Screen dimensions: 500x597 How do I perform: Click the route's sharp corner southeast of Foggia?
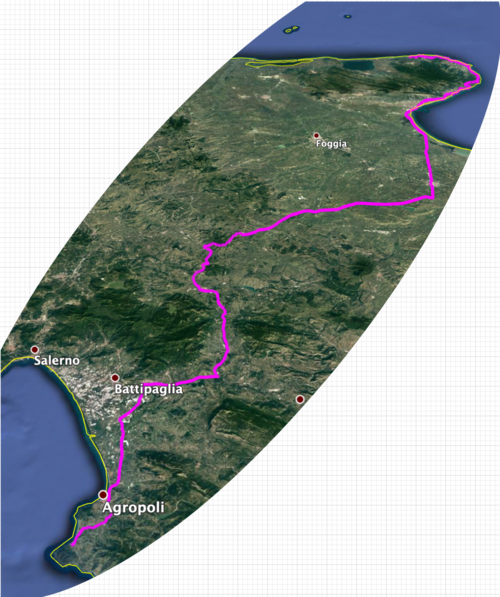pos(433,197)
